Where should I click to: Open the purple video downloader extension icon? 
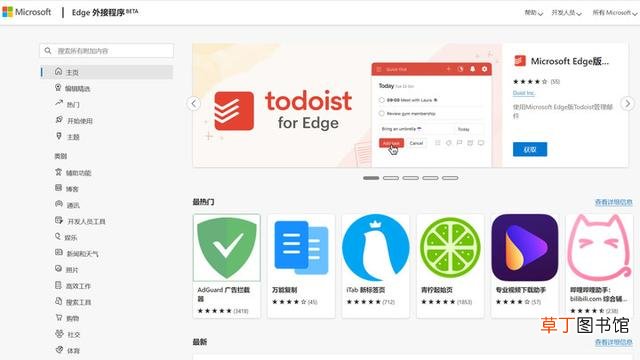[x=524, y=248]
